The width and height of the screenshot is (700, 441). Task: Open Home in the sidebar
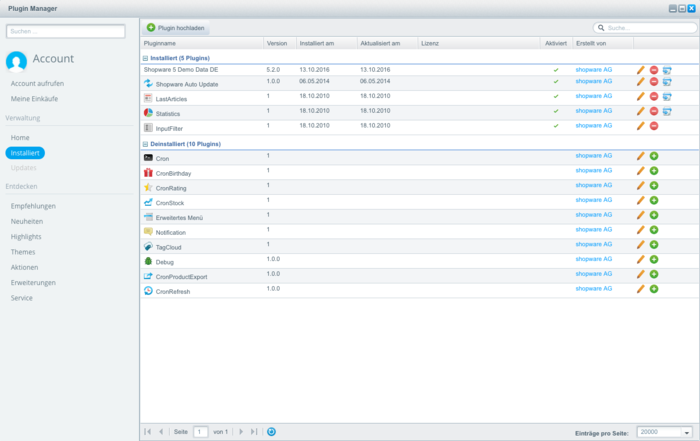20,137
